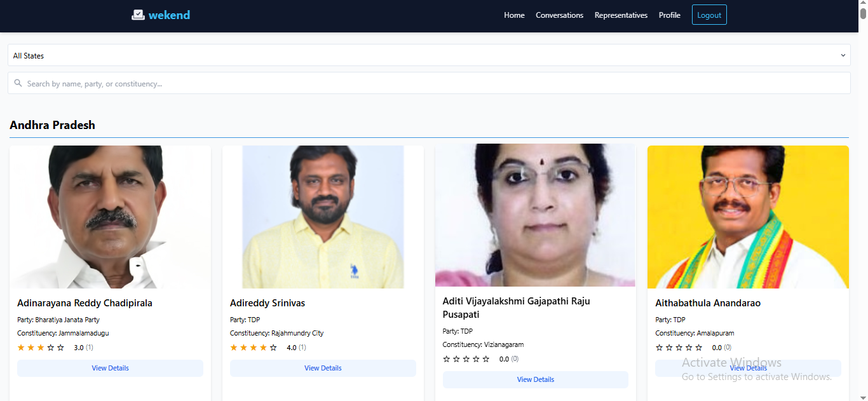The image size is (868, 401).
Task: Click the name Adireddy Srinivas
Action: click(268, 303)
